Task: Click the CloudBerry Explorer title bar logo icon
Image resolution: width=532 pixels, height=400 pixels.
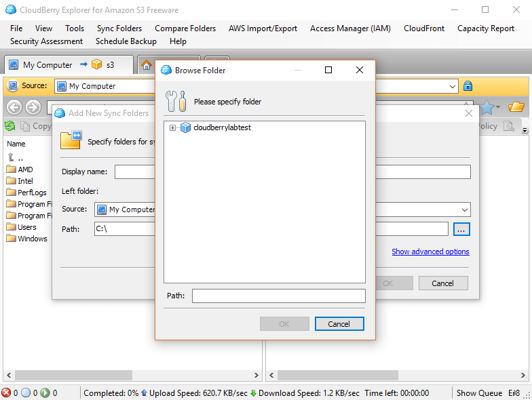Action: point(11,9)
